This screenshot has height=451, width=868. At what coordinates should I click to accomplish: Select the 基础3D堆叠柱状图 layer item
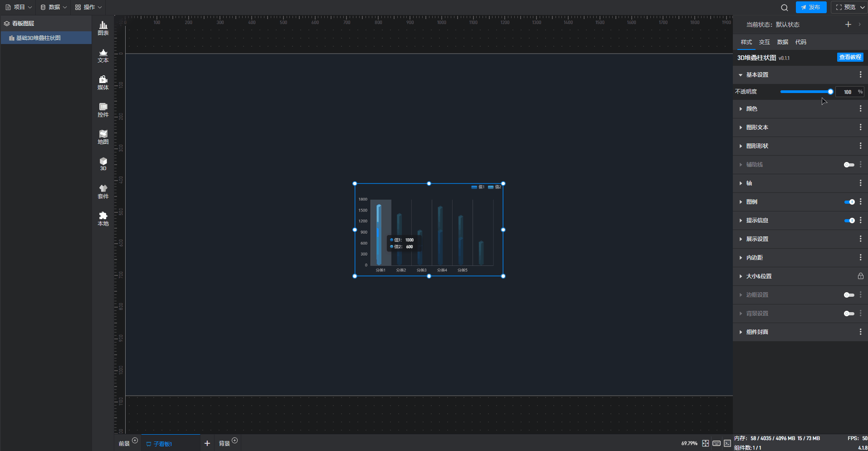pyautogui.click(x=39, y=38)
